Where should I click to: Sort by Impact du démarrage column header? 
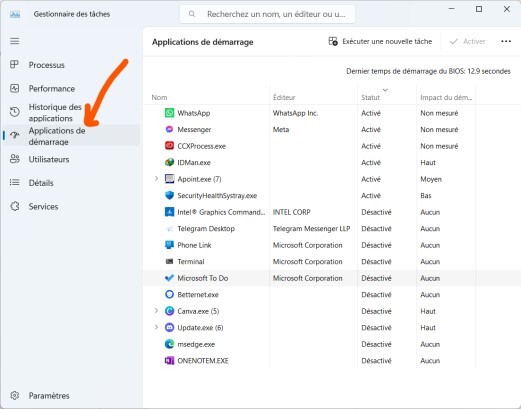tap(446, 97)
